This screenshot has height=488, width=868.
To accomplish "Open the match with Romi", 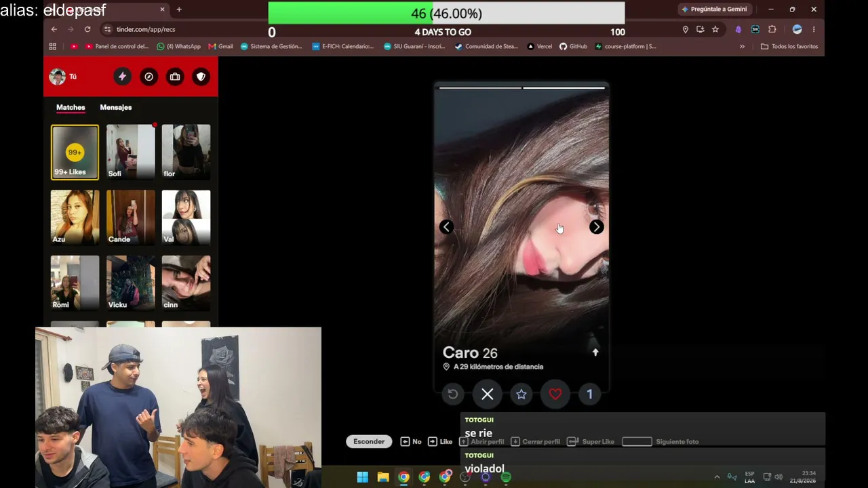I will point(75,283).
